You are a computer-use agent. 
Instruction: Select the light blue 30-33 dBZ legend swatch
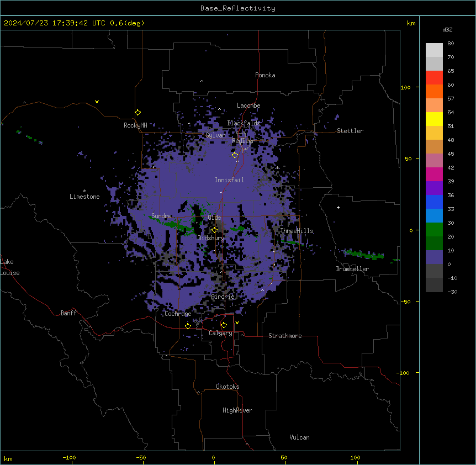pyautogui.click(x=434, y=216)
